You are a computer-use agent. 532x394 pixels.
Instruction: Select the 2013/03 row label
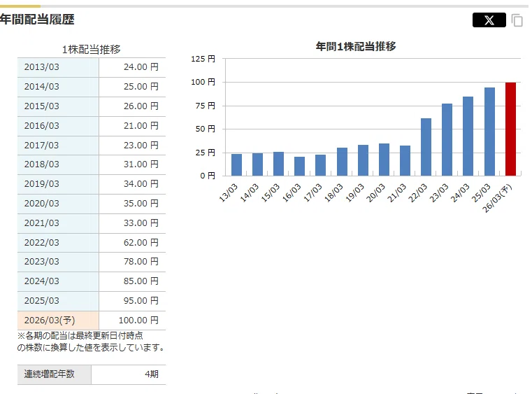coord(42,67)
